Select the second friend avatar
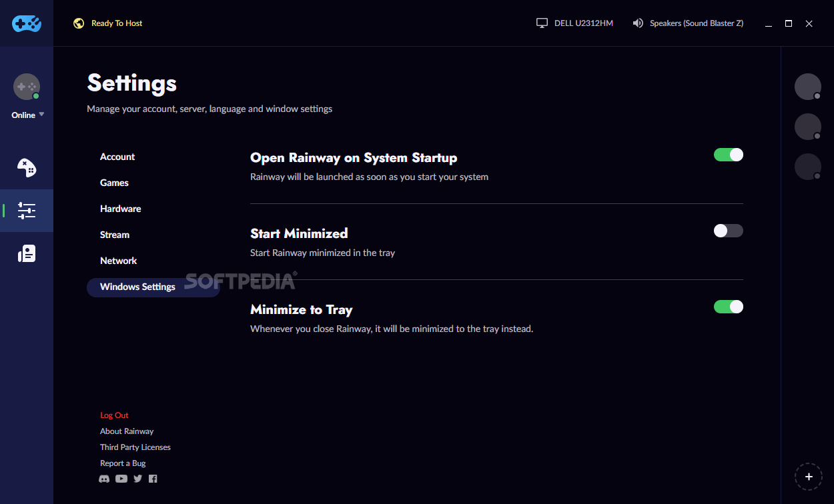The image size is (834, 504). (x=808, y=127)
